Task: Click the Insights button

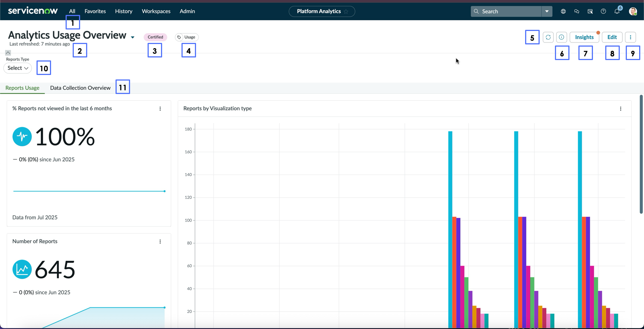Action: [x=584, y=37]
